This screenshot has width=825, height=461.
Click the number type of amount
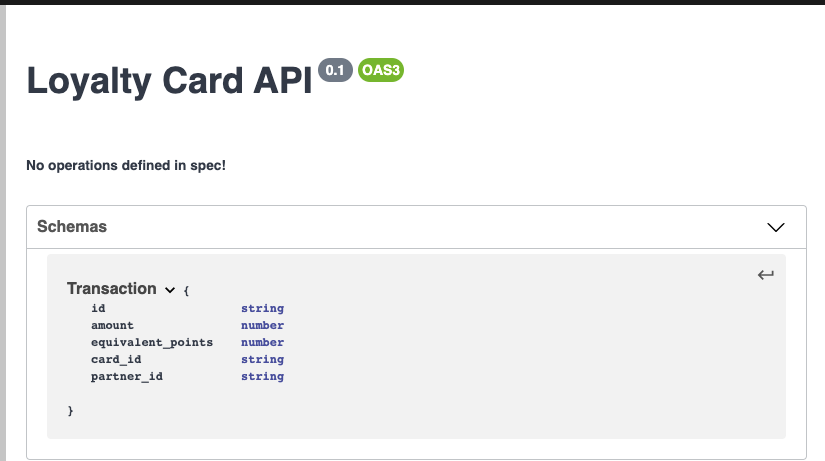[262, 325]
